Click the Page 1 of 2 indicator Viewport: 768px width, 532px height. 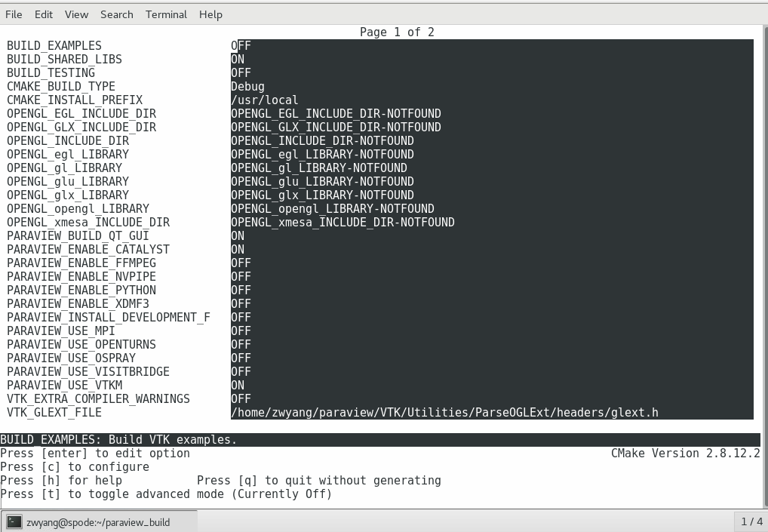[x=397, y=32]
